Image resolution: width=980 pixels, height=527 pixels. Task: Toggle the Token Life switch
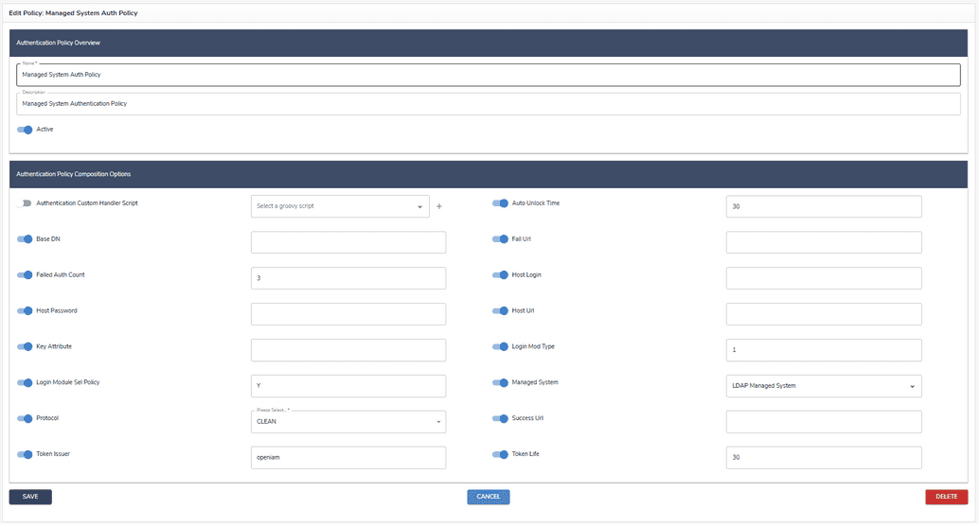point(501,454)
